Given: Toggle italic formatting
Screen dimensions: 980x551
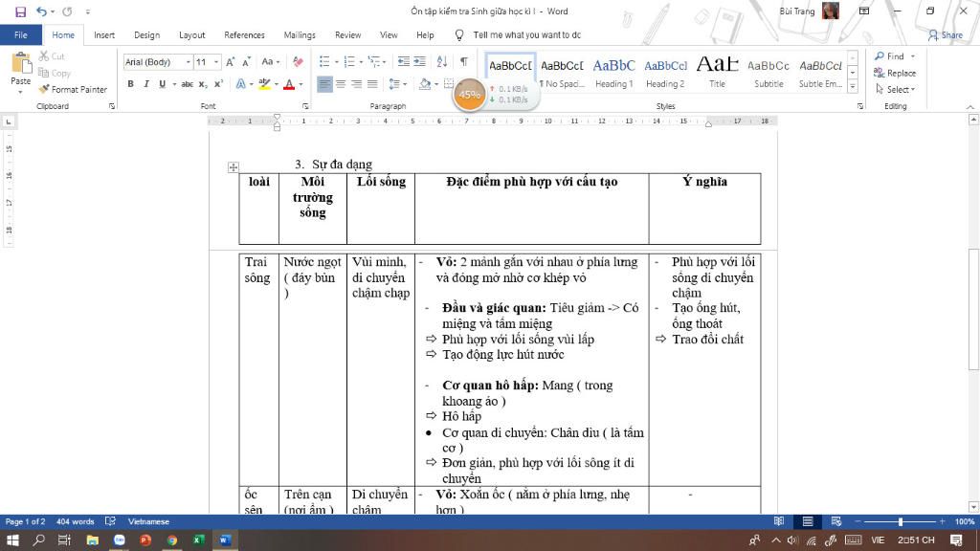Looking at the screenshot, I should pos(146,84).
